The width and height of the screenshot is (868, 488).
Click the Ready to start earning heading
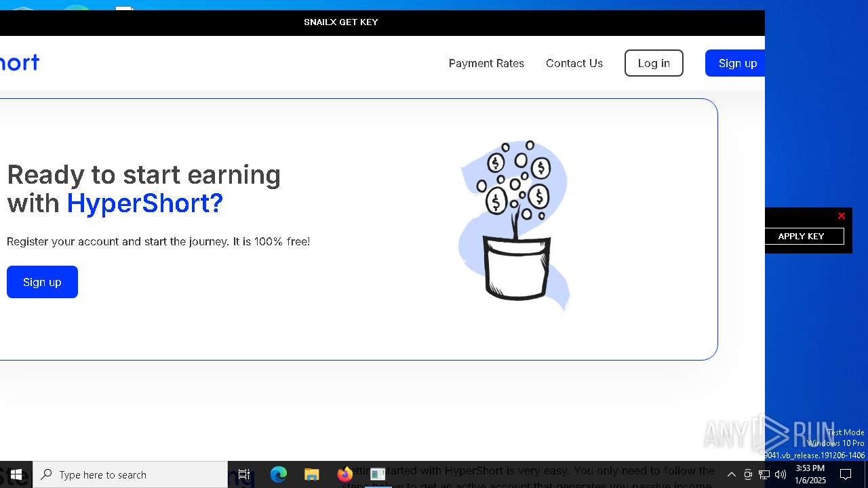point(144,188)
